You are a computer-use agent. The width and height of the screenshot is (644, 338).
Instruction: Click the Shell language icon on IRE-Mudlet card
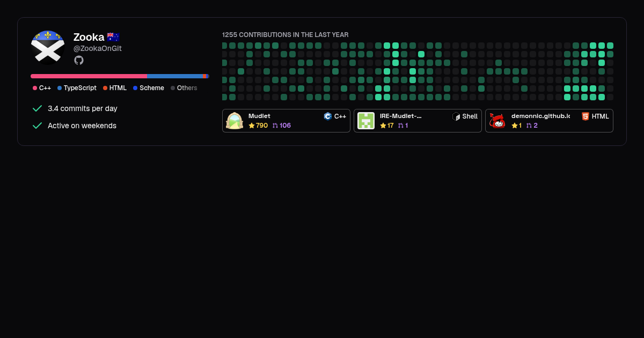pyautogui.click(x=456, y=116)
